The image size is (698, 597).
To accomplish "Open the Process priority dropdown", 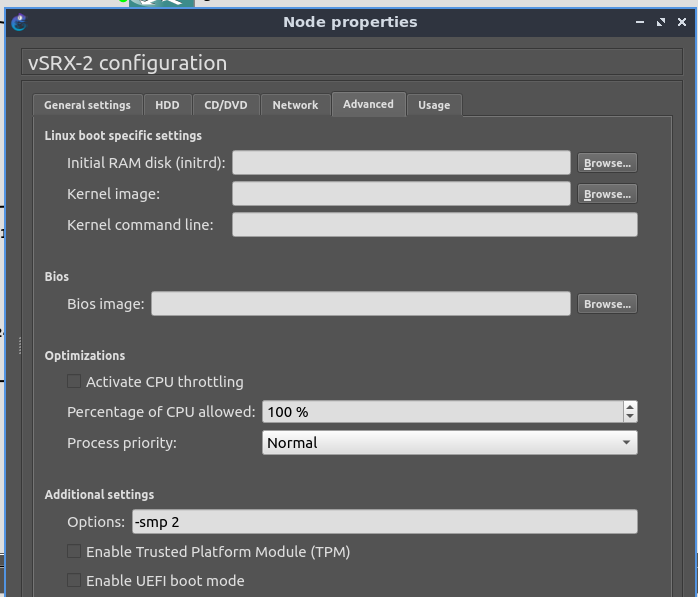I will (x=449, y=442).
